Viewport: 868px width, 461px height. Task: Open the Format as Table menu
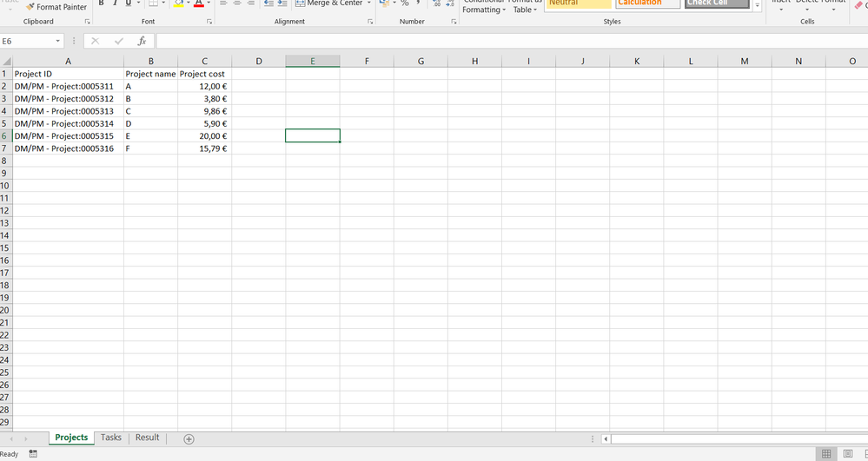[526, 6]
